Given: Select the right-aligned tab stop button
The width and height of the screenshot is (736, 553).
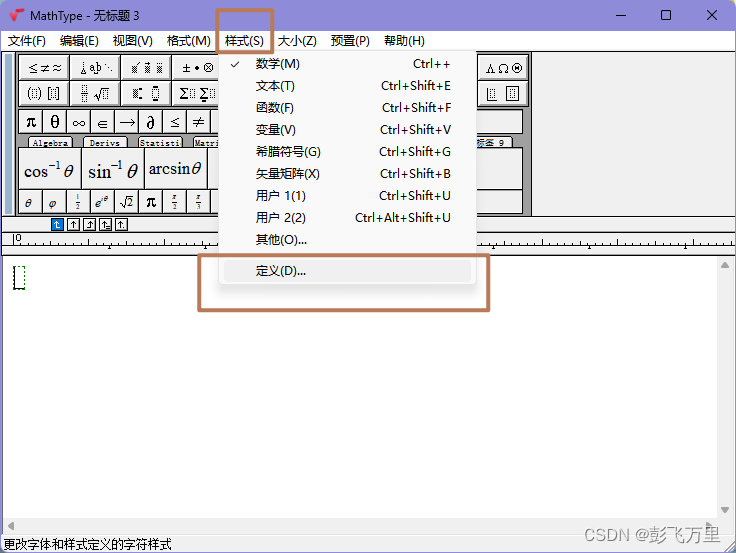Looking at the screenshot, I should click(89, 225).
